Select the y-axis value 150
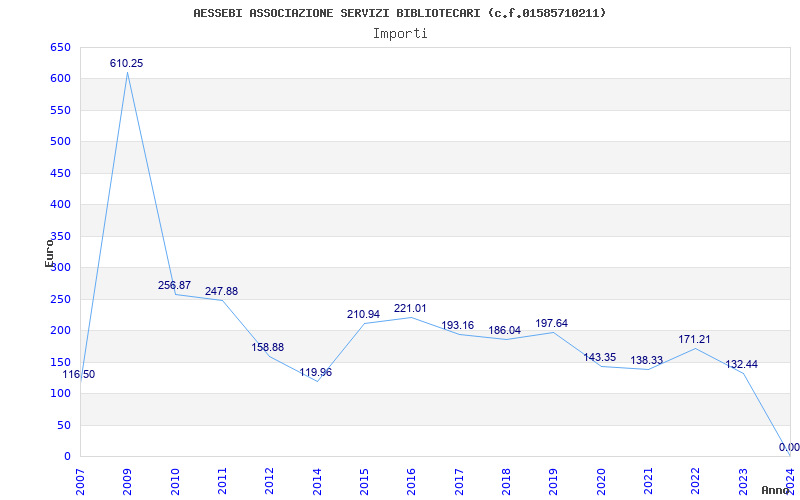The image size is (800, 500). click(60, 362)
